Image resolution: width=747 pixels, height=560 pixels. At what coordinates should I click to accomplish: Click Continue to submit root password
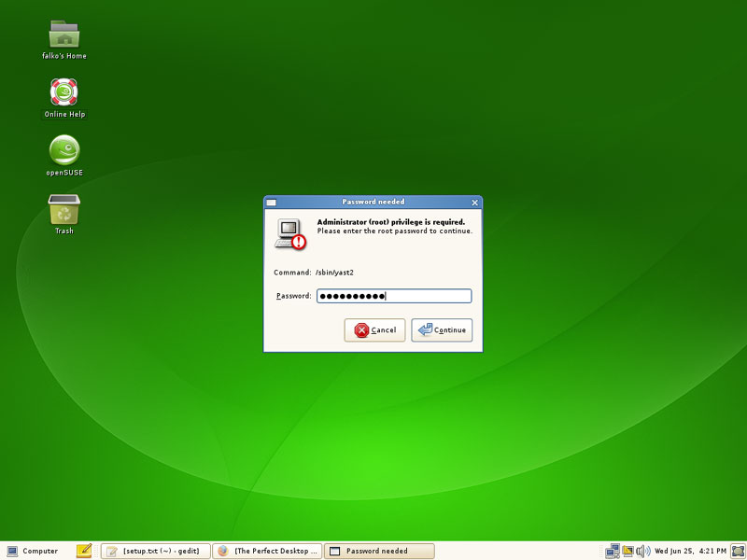[x=442, y=330]
